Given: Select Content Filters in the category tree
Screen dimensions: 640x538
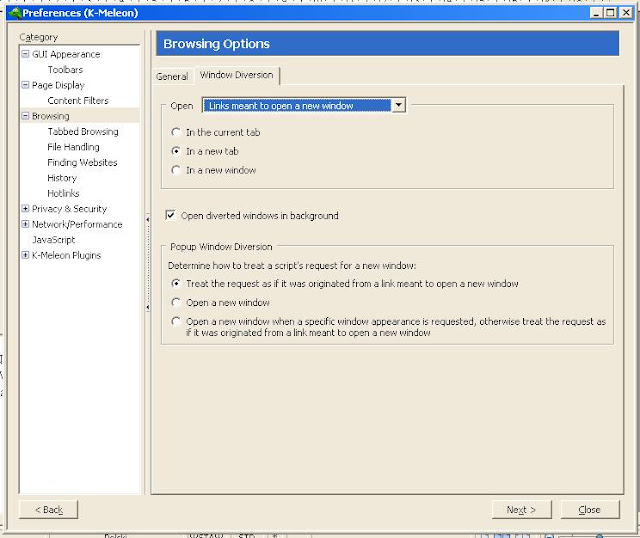Looking at the screenshot, I should pyautogui.click(x=78, y=101).
